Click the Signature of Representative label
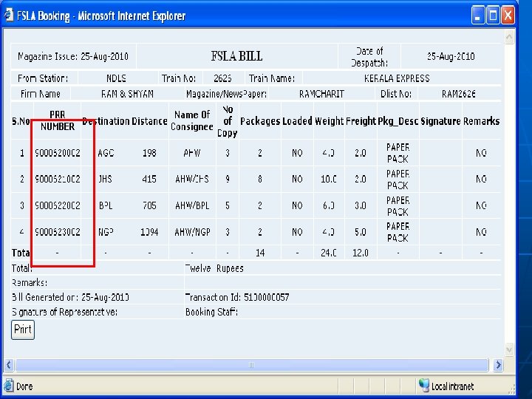Viewport: 532px width, 399px height. click(64, 312)
